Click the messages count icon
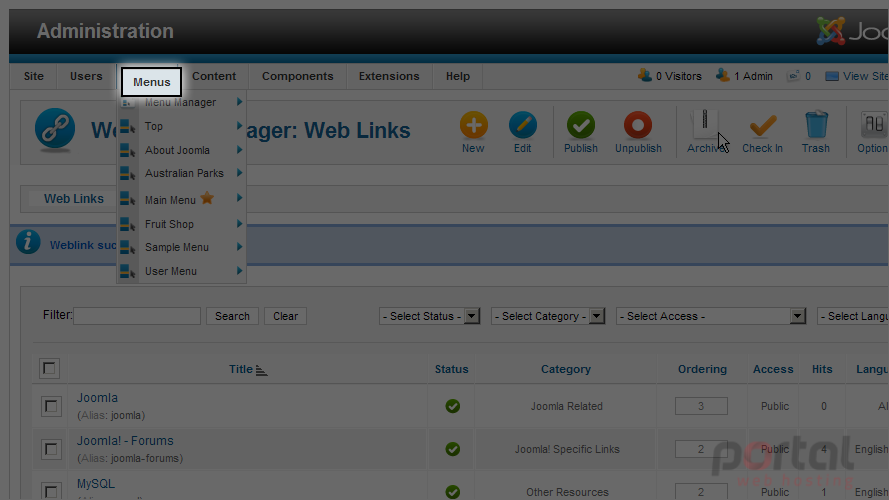 click(x=793, y=76)
